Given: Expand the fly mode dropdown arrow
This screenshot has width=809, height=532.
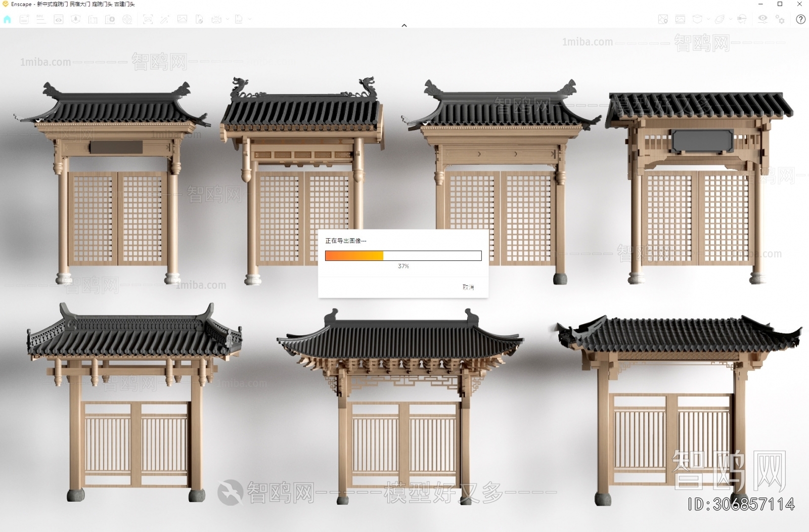Looking at the screenshot, I should click(x=731, y=19).
